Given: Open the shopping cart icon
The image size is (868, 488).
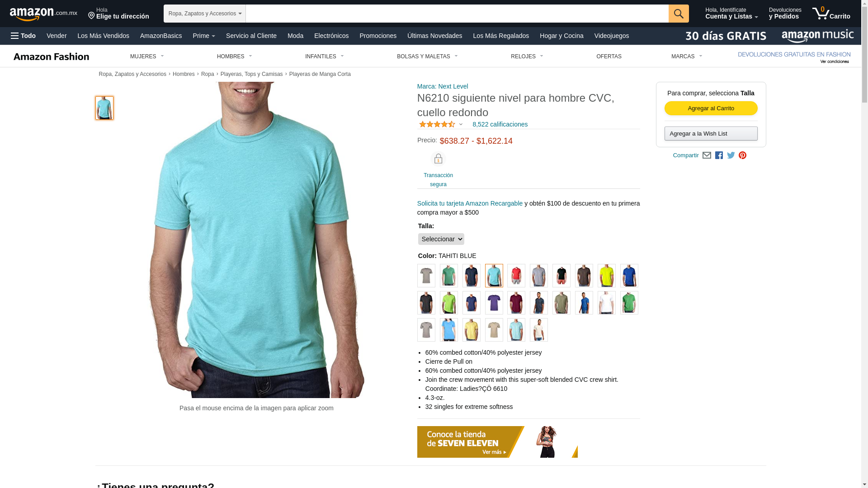Looking at the screenshot, I should (831, 13).
